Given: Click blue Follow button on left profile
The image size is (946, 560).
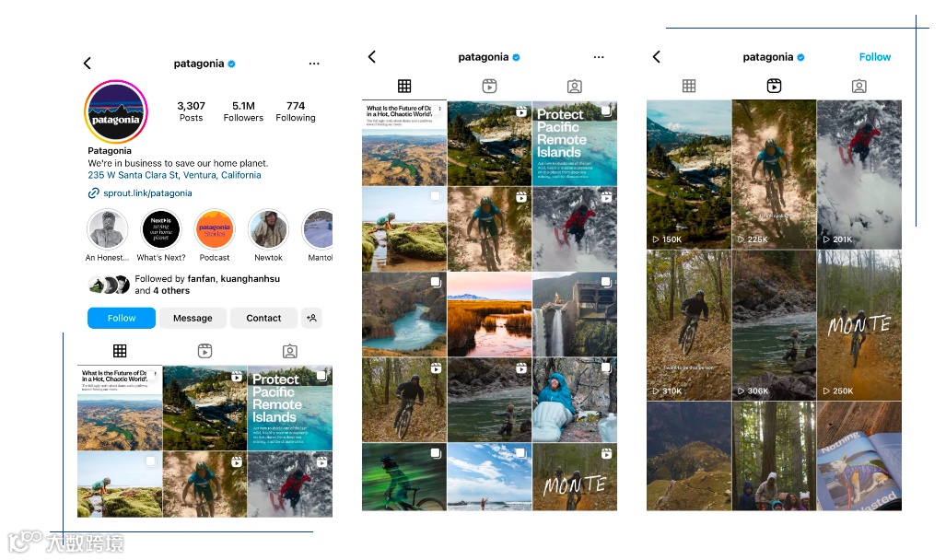Looking at the screenshot, I should [x=122, y=318].
